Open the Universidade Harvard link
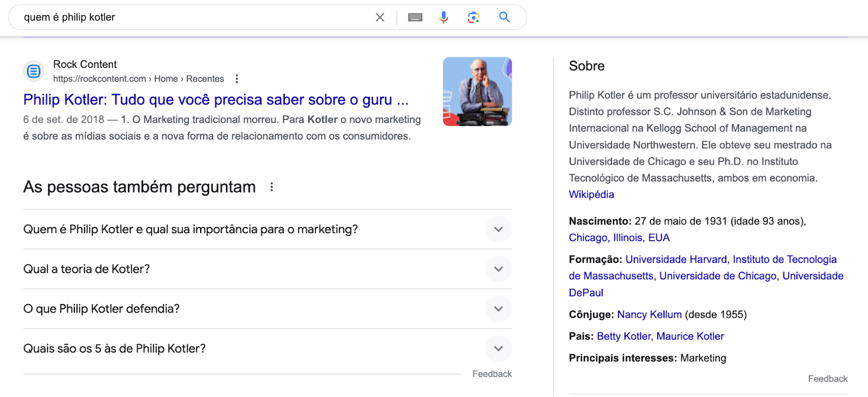 (676, 259)
